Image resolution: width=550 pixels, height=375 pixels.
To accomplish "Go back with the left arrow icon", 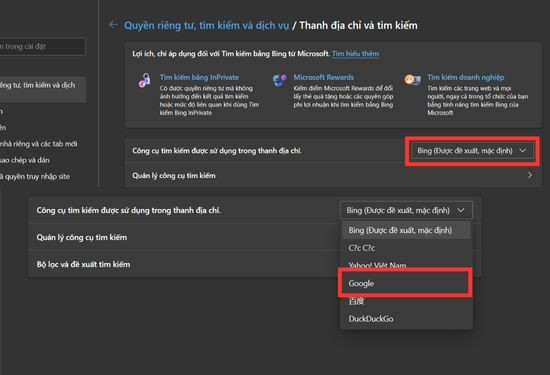I will pyautogui.click(x=113, y=25).
